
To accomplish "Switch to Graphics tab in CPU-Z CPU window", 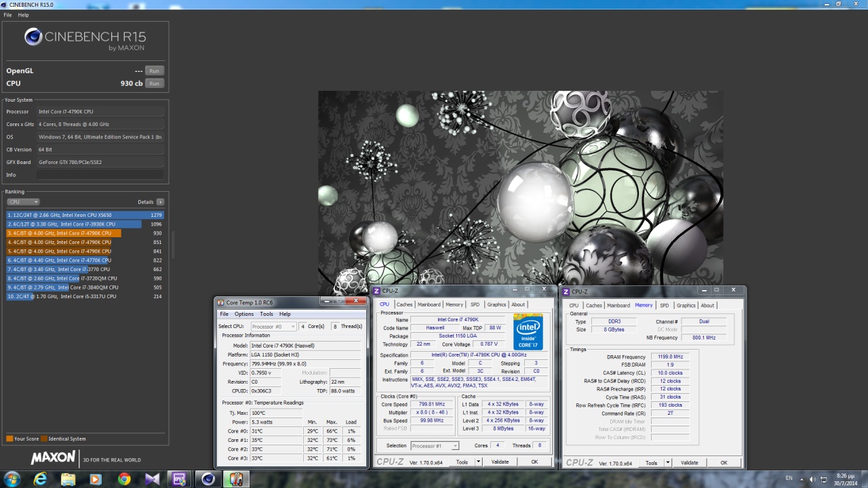I will point(496,304).
